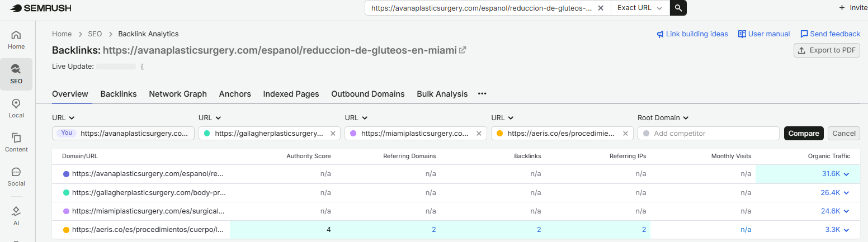
Task: Click purple color dot in miamiplasticsurgery row
Action: 66,211
